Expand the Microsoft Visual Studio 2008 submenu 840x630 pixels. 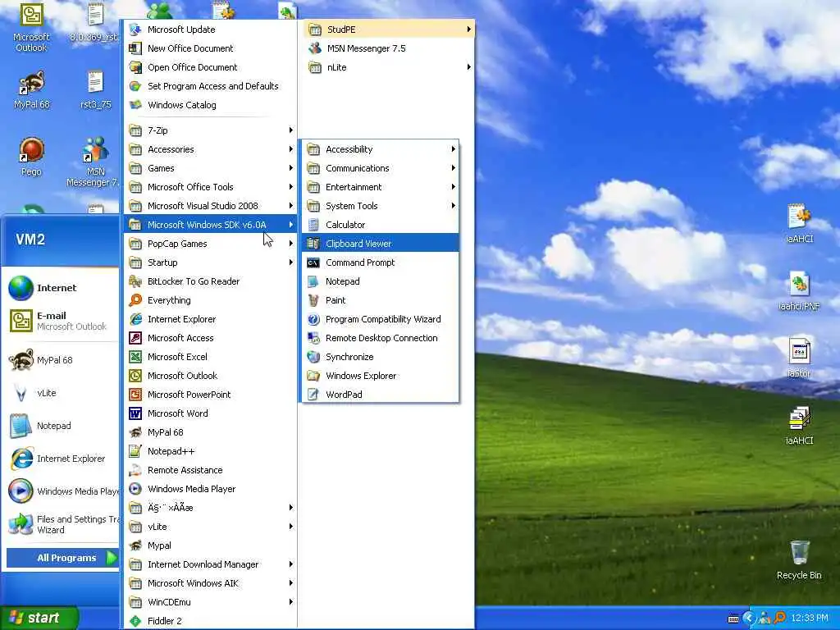pyautogui.click(x=211, y=206)
